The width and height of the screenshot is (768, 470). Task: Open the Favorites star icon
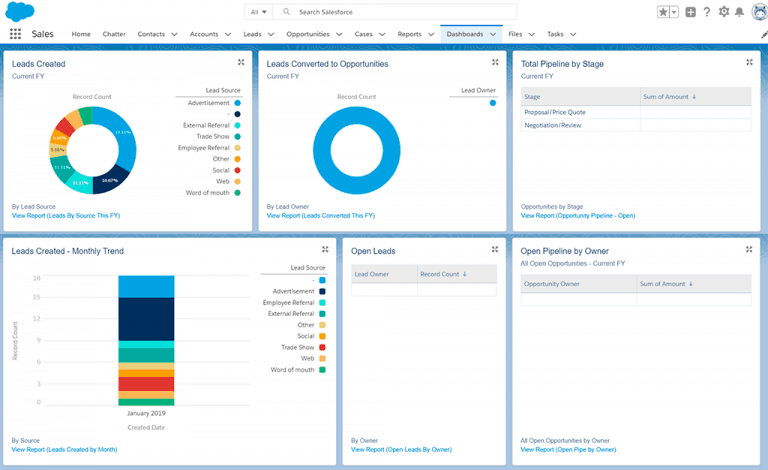pos(663,12)
